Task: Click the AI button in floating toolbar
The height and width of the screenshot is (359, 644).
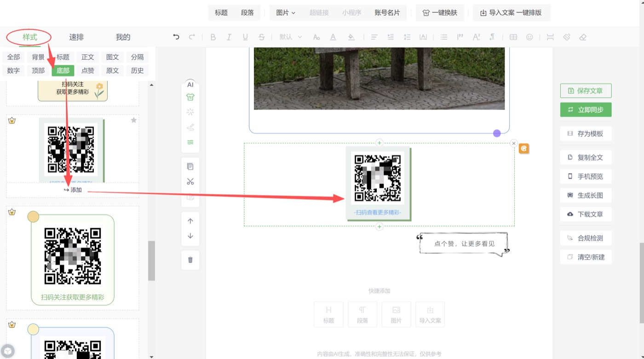Action: (x=190, y=85)
